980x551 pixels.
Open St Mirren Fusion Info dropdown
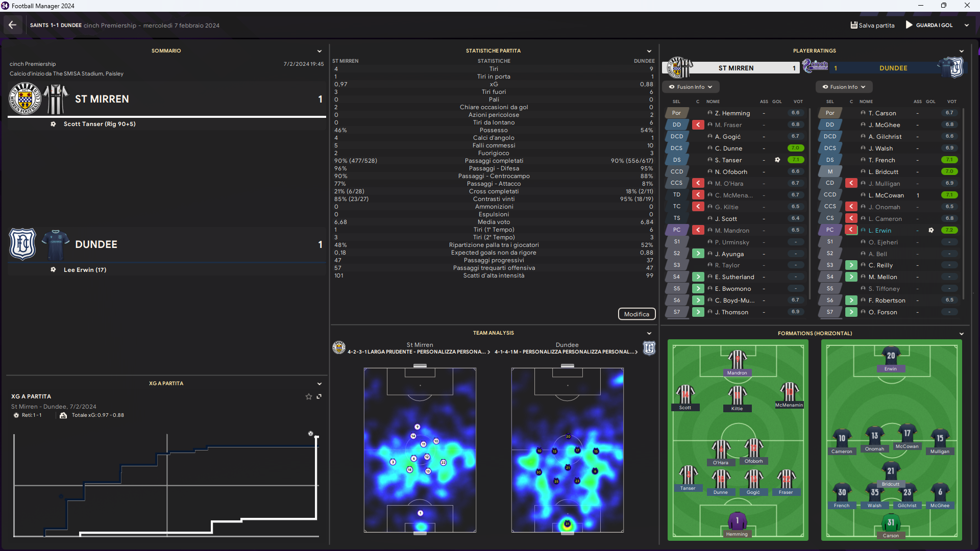pos(691,87)
